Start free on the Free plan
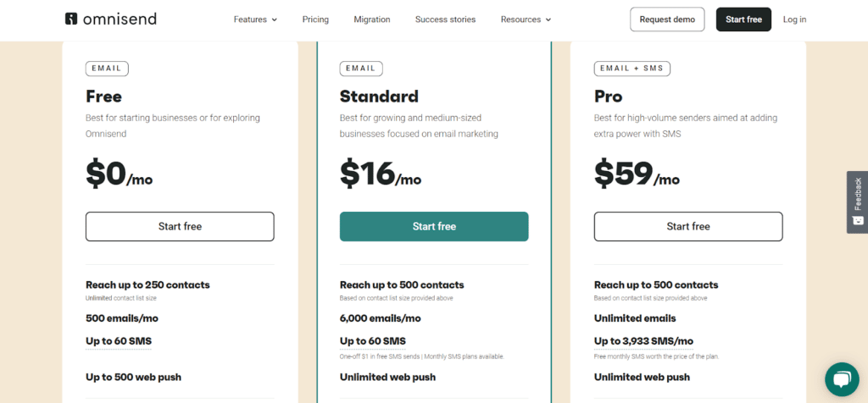This screenshot has width=868, height=403. pos(180,226)
